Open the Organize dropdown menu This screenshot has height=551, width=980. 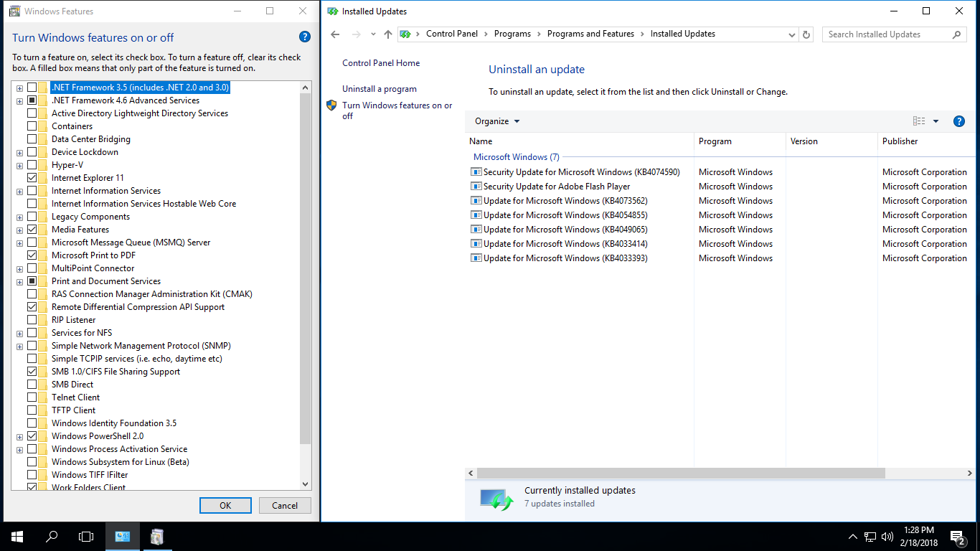point(497,121)
